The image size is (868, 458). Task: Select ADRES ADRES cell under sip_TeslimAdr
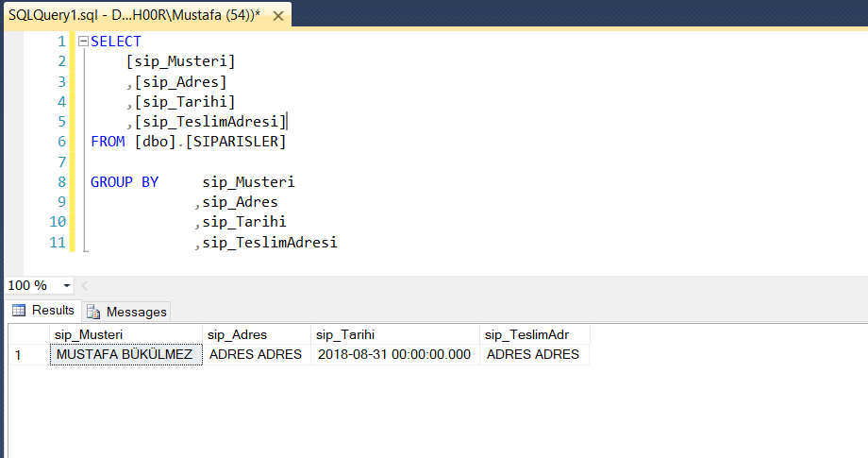(533, 355)
